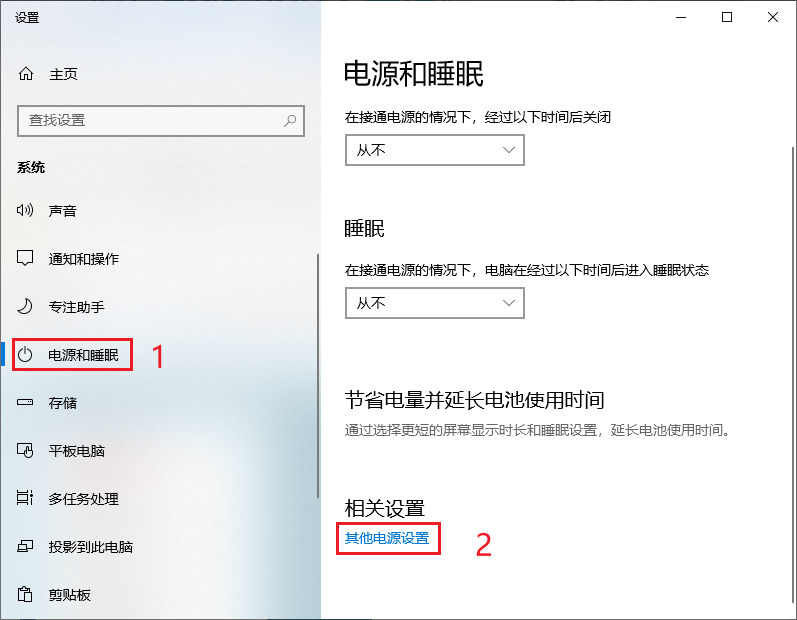This screenshot has width=797, height=620.
Task: Click the search magnifier icon
Action: click(x=290, y=120)
